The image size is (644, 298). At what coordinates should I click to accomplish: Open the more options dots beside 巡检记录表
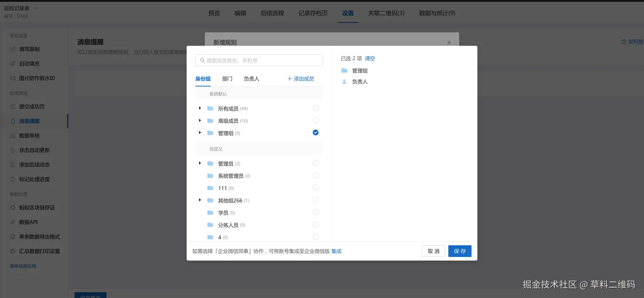pos(36,8)
